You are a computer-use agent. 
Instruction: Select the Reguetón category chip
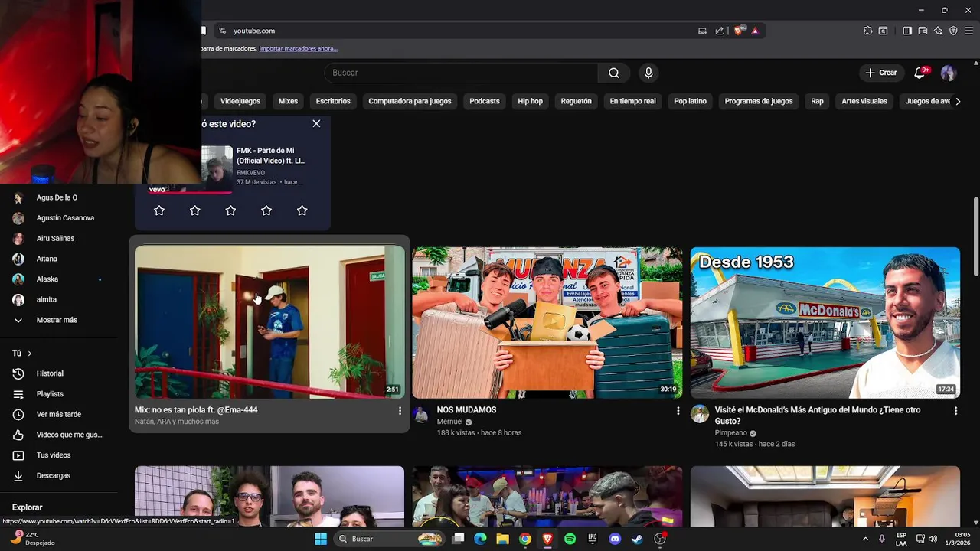577,101
